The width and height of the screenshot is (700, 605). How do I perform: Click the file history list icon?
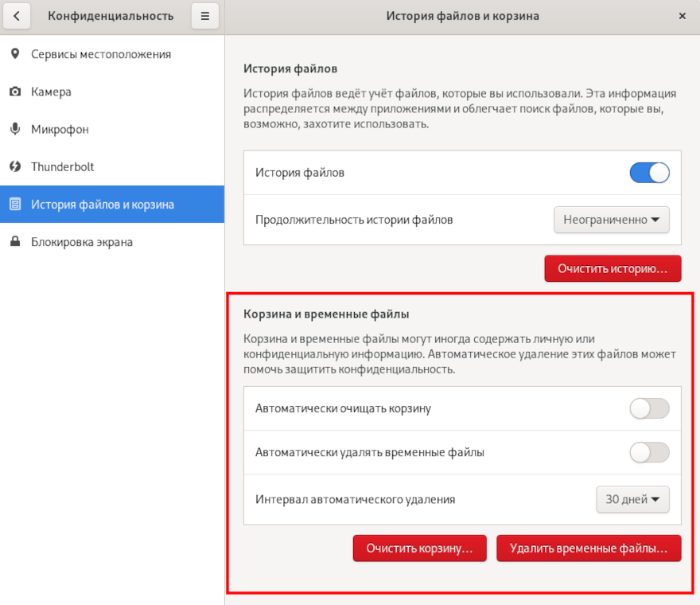coord(15,205)
